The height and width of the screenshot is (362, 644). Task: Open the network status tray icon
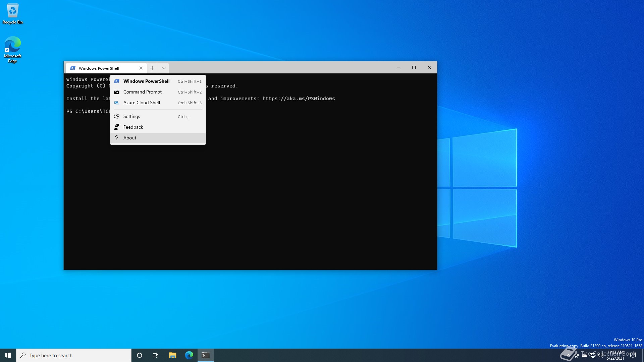click(593, 355)
